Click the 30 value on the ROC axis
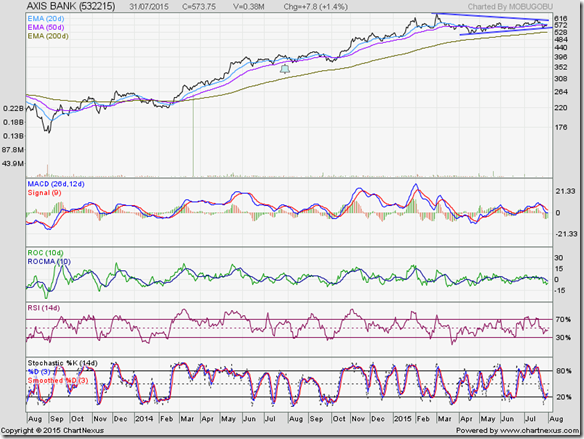 pyautogui.click(x=559, y=258)
